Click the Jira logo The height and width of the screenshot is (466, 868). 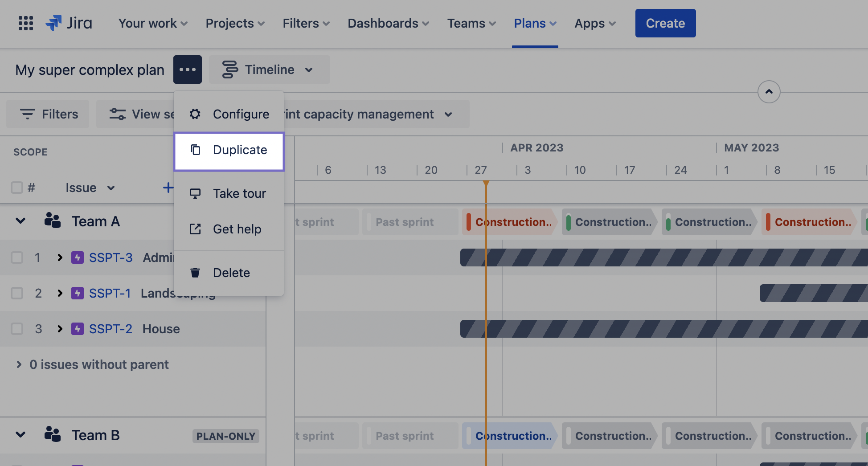coord(69,23)
